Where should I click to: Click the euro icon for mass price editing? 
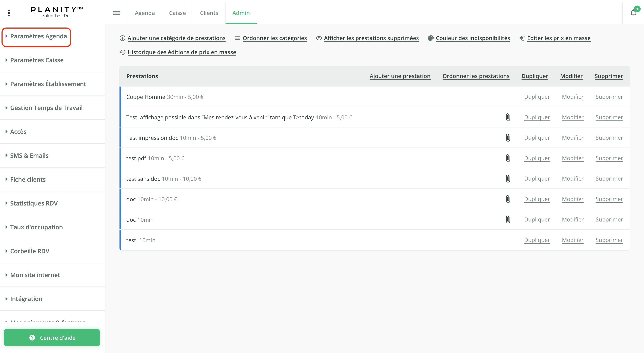pyautogui.click(x=522, y=38)
